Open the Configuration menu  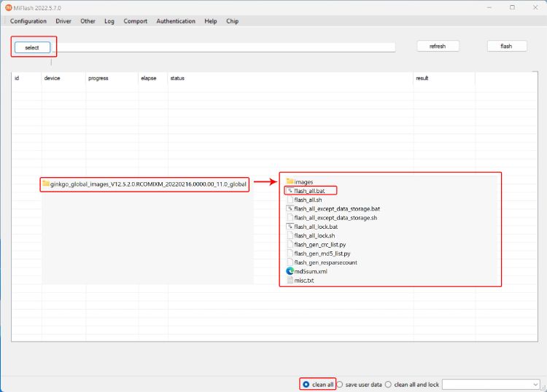[x=28, y=21]
